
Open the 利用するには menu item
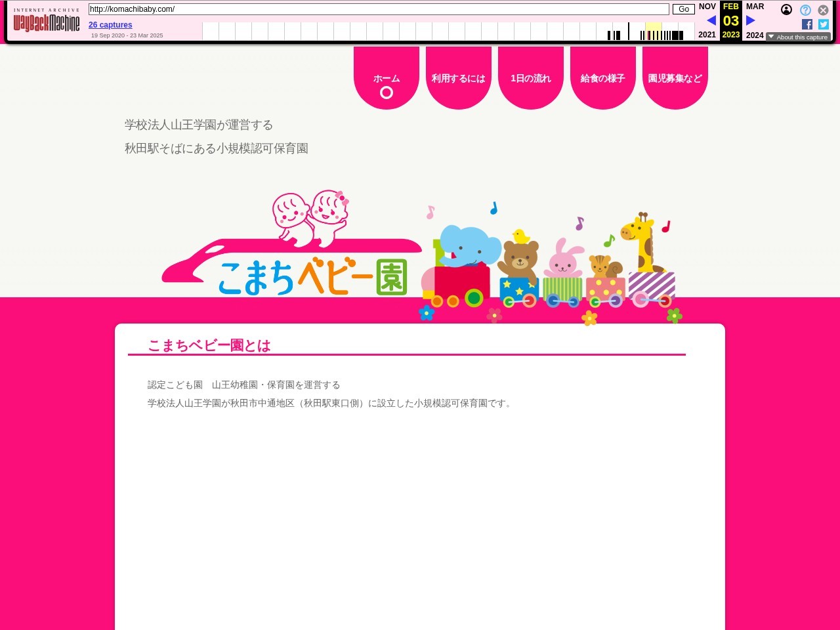pos(459,78)
